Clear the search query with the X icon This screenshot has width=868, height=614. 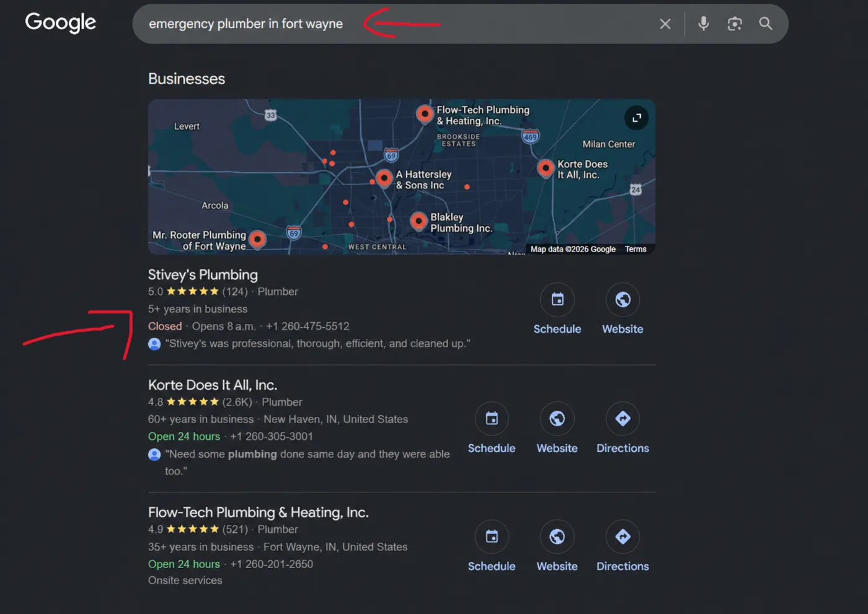coord(665,24)
